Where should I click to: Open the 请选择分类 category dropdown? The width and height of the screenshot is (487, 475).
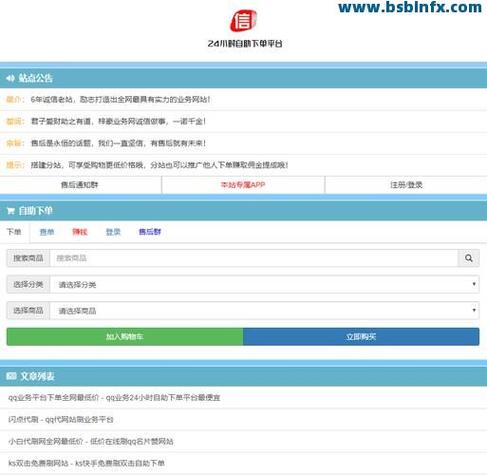click(x=265, y=284)
